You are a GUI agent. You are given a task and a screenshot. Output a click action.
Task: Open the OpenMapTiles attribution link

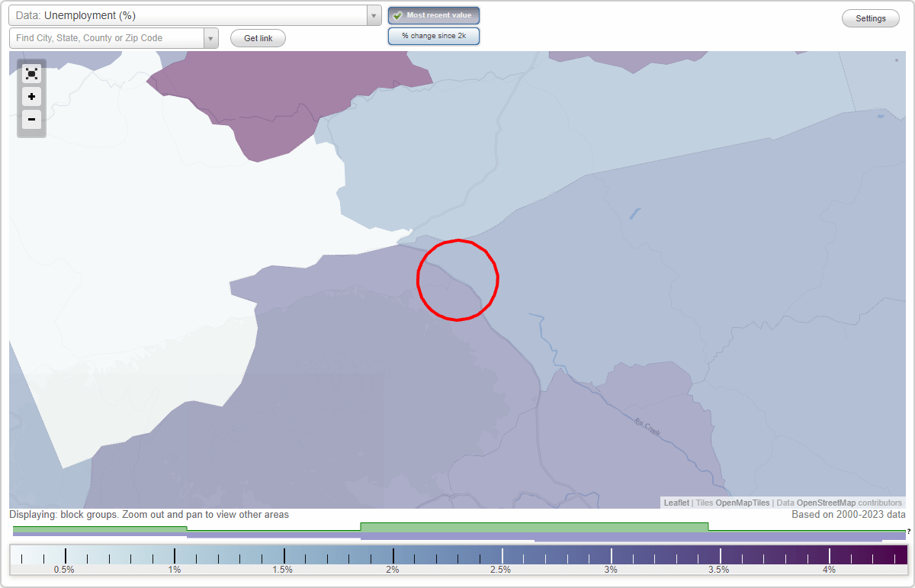pyautogui.click(x=742, y=503)
